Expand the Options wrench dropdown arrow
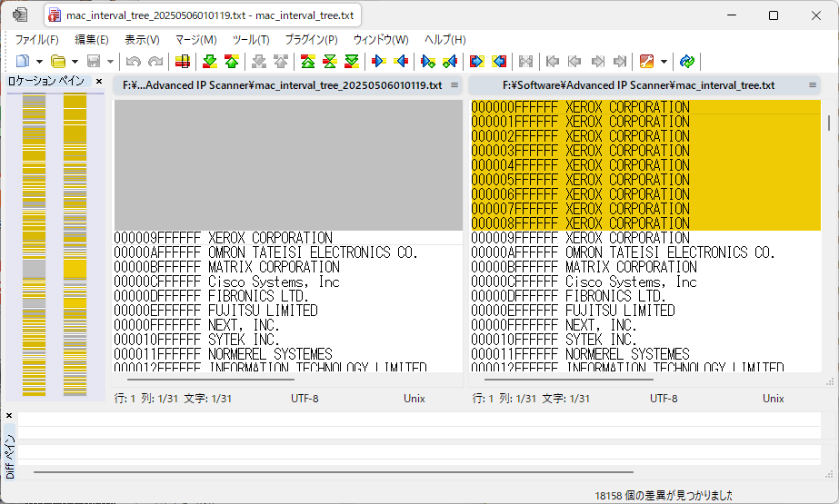This screenshot has height=504, width=839. 664,62
